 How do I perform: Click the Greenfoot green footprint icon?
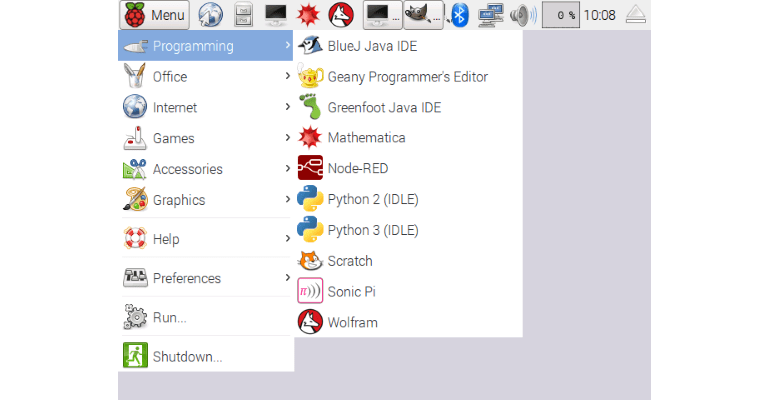[x=310, y=107]
